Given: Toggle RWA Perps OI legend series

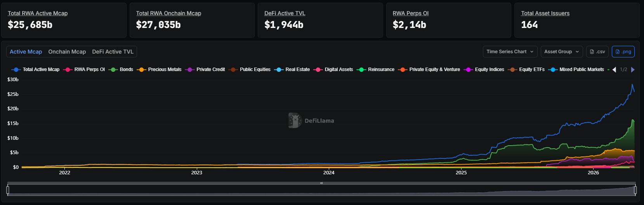Looking at the screenshot, I should [84, 69].
